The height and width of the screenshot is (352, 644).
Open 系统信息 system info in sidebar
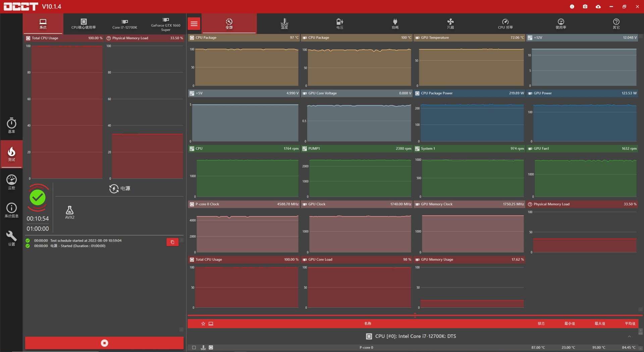11,210
